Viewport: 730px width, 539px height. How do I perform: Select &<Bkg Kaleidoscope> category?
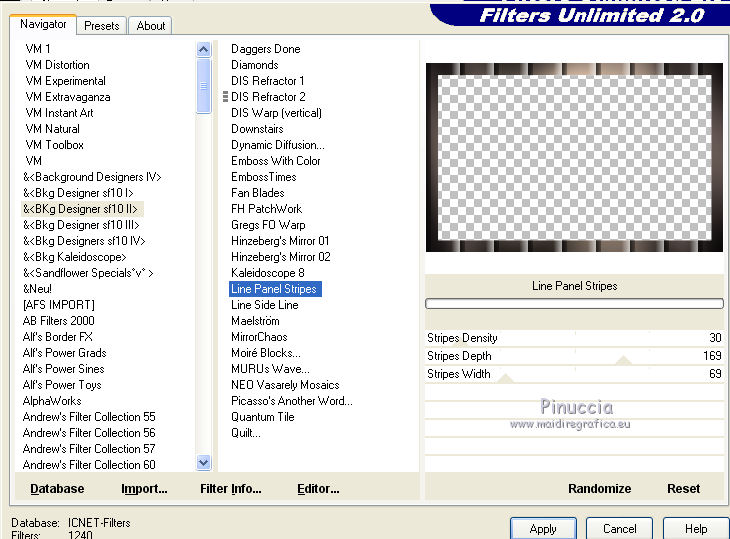[74, 257]
